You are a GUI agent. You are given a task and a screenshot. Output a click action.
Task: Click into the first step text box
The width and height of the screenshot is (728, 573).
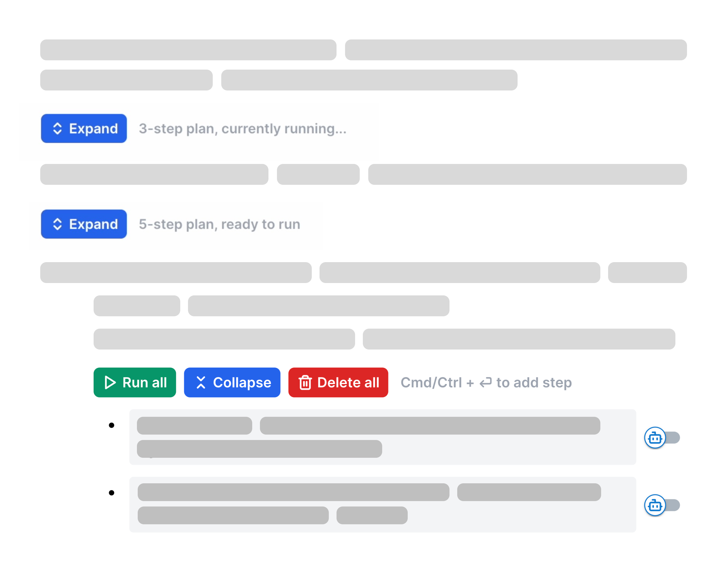click(x=382, y=437)
